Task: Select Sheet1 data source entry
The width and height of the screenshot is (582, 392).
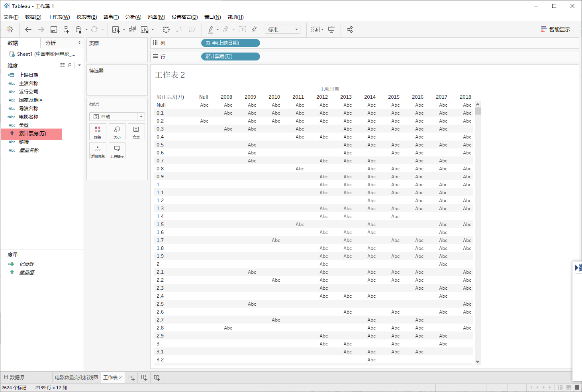Action: pos(42,54)
